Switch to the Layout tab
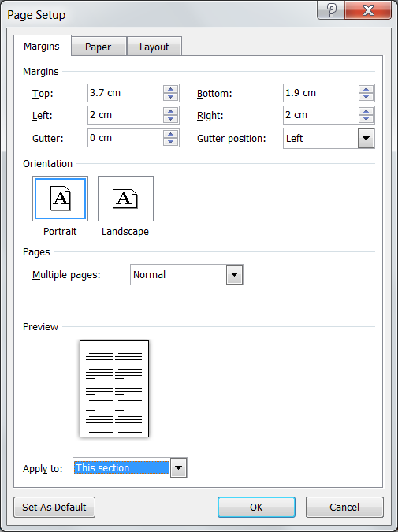 [154, 47]
